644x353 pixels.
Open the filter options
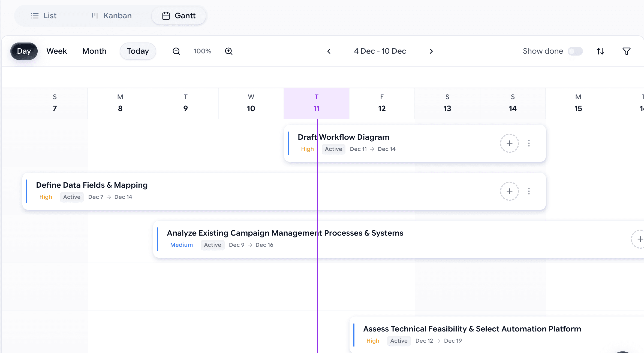tap(626, 51)
